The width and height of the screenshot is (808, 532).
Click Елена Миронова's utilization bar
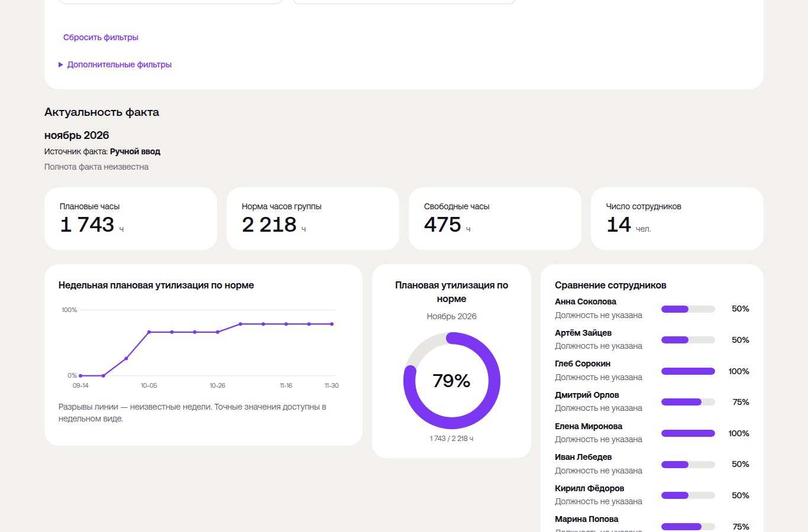pyautogui.click(x=688, y=433)
